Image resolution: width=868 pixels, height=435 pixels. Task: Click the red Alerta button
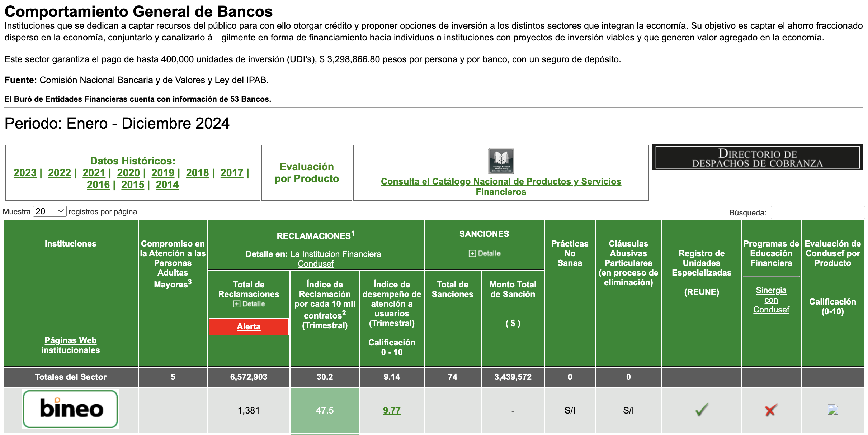(249, 326)
